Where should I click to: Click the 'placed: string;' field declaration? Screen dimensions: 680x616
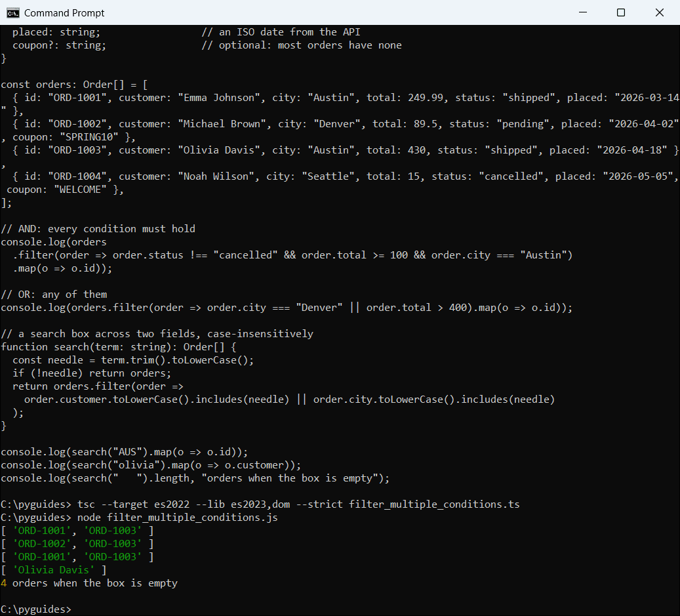[56, 32]
